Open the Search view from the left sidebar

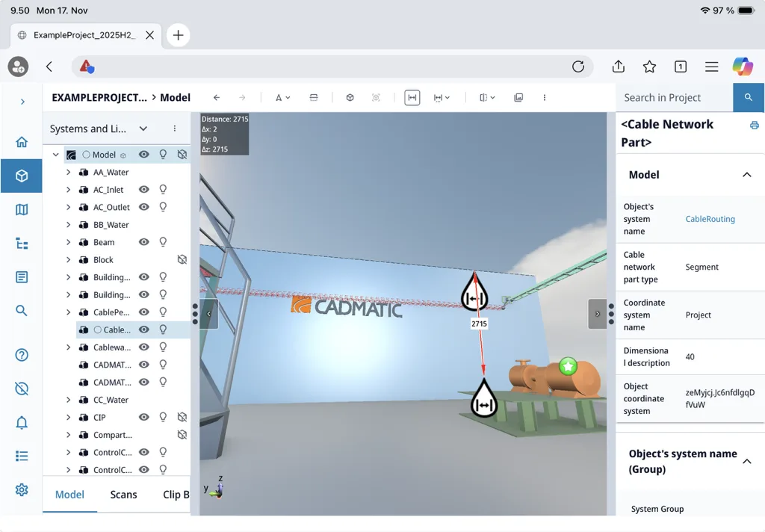(x=21, y=307)
